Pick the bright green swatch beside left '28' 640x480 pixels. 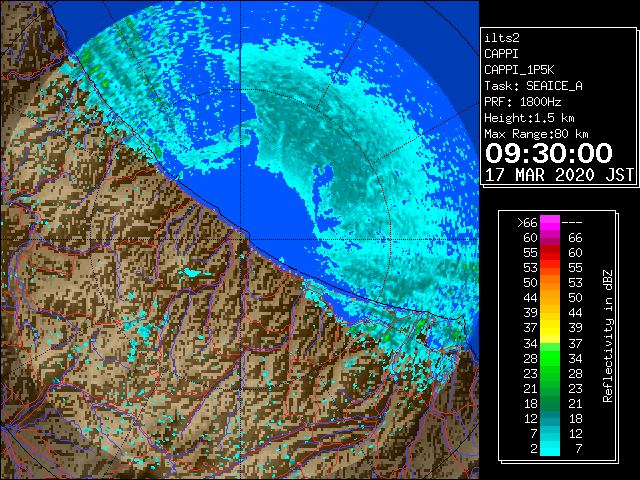(x=550, y=358)
